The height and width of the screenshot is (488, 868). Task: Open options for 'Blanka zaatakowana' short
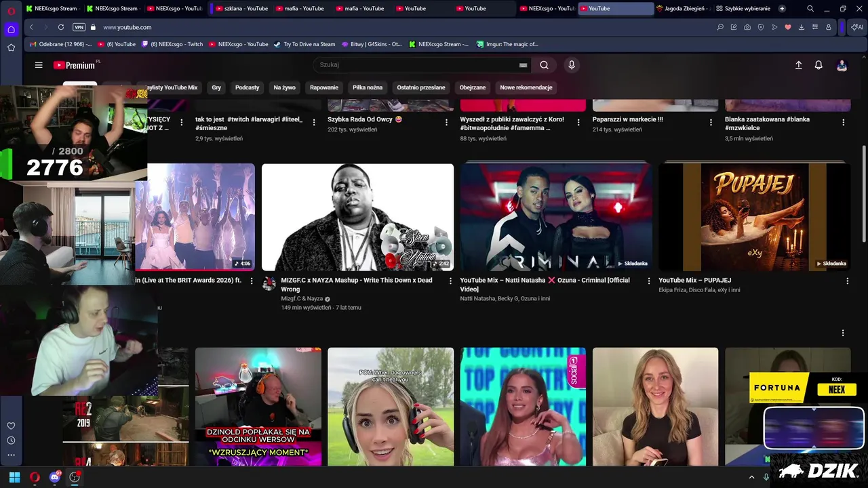(x=844, y=123)
